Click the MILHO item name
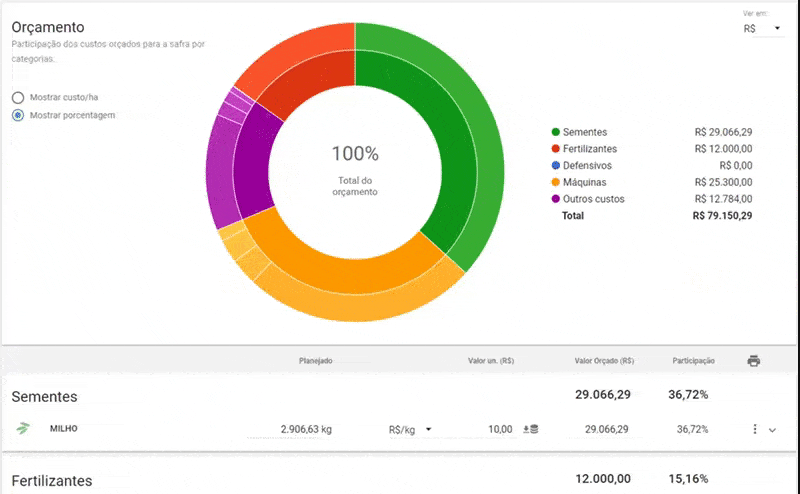 [x=64, y=429]
